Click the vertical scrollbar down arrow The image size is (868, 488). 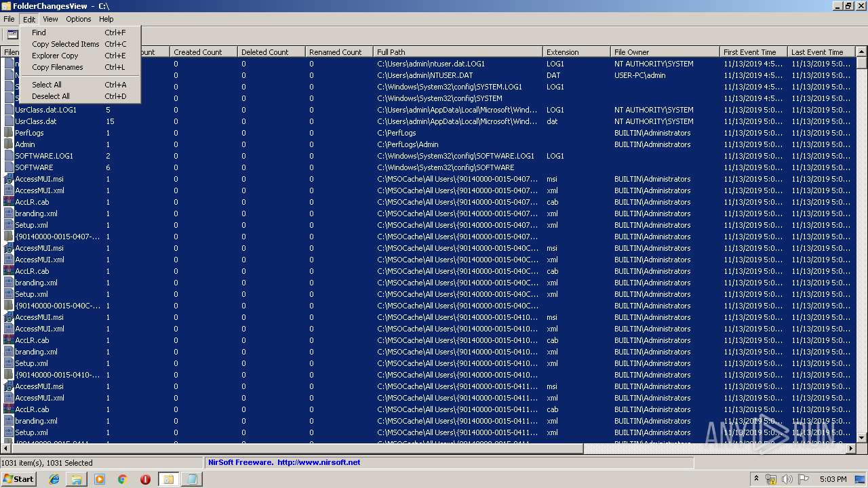pos(862,437)
